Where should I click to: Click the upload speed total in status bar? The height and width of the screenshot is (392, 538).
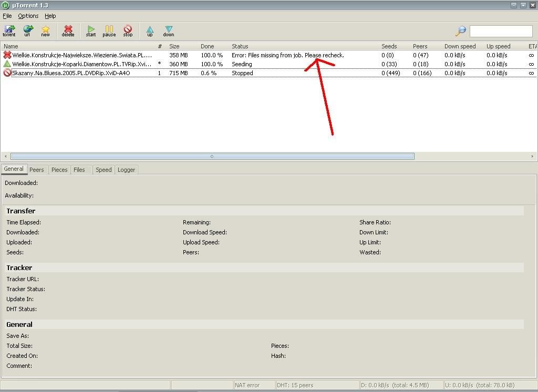click(x=490, y=385)
